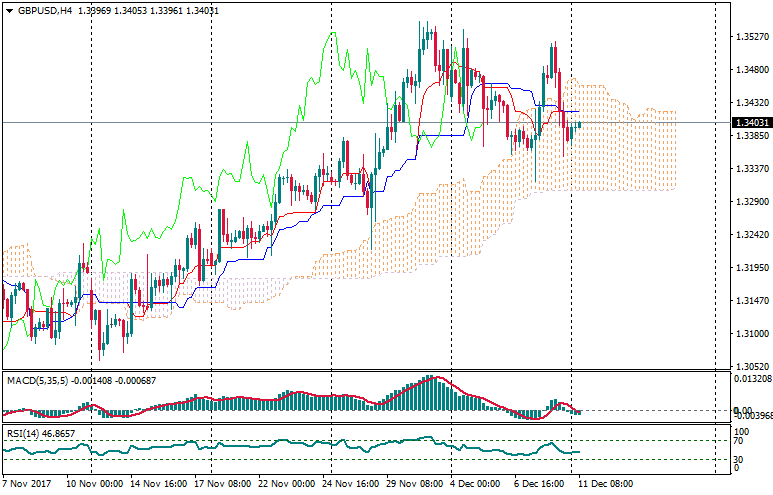
Task: Click the 17 Nov 08:00 time label
Action: [223, 483]
